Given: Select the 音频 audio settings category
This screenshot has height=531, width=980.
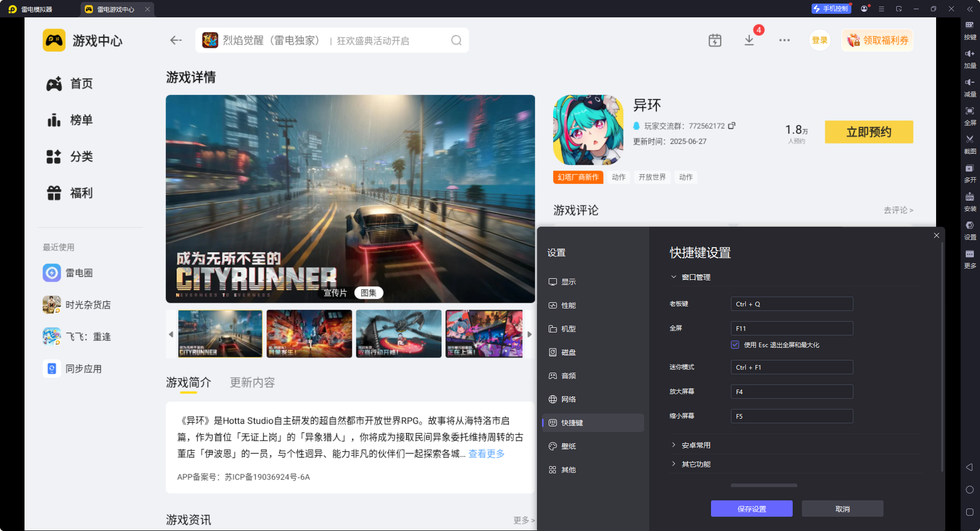Looking at the screenshot, I should (568, 375).
